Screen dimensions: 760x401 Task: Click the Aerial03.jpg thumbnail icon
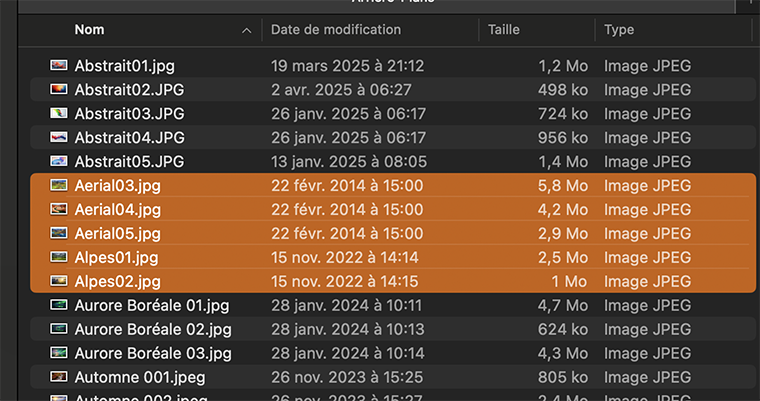(x=59, y=186)
